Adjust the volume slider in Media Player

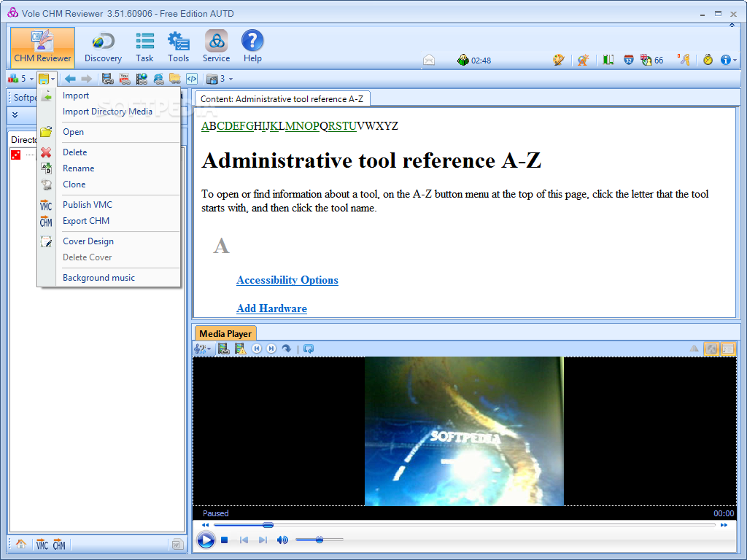320,540
